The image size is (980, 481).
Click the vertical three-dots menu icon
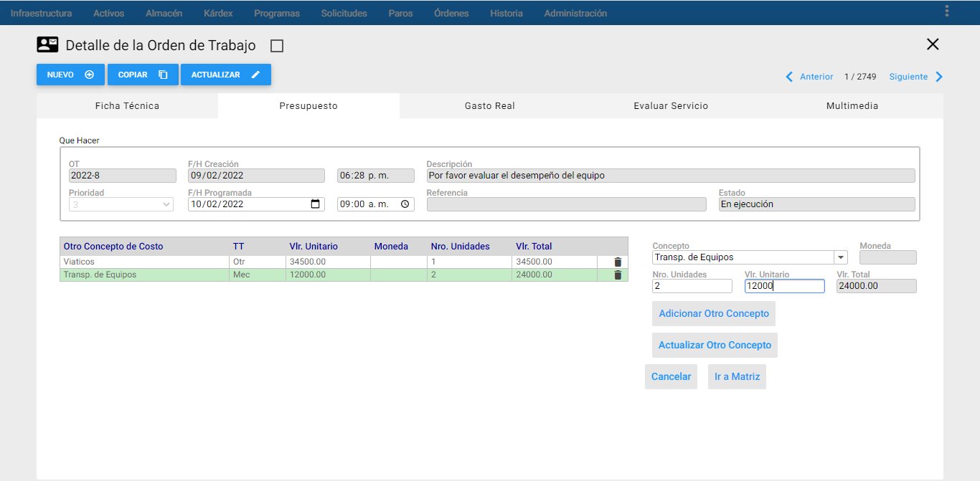(x=947, y=11)
